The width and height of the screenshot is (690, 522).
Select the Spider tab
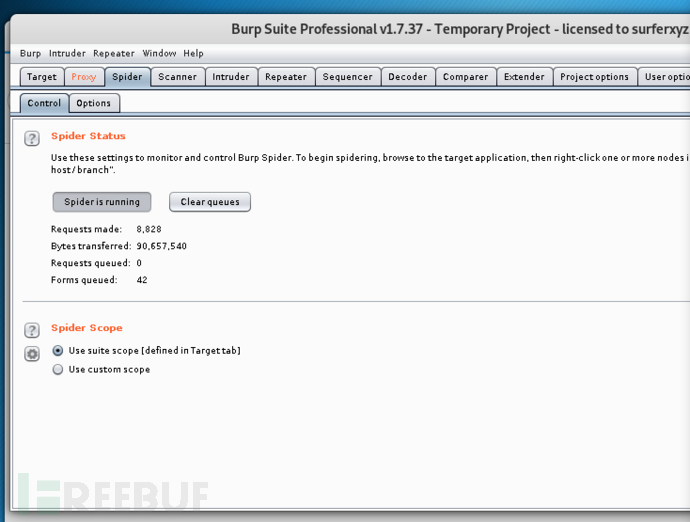pos(127,77)
